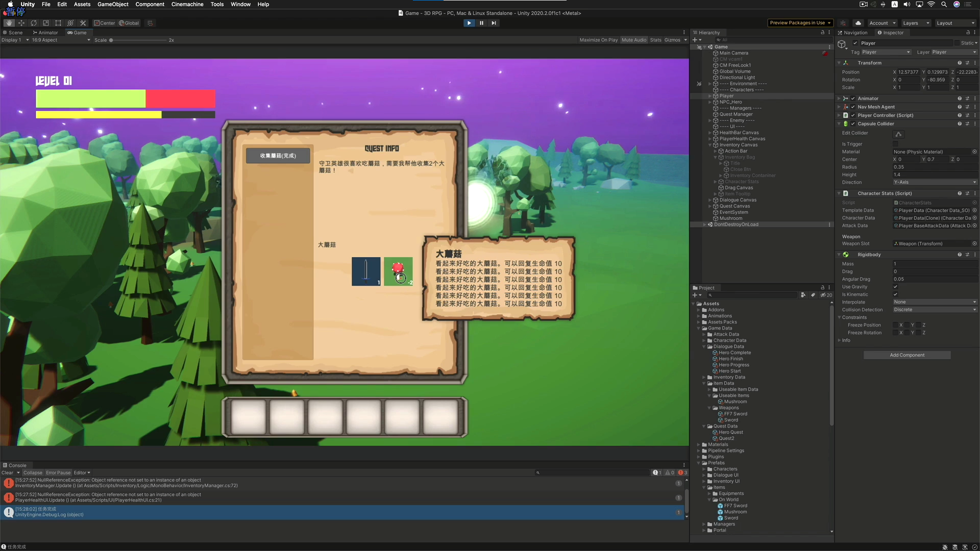The height and width of the screenshot is (551, 980).
Task: Click Maximize On Play button
Action: pos(598,40)
